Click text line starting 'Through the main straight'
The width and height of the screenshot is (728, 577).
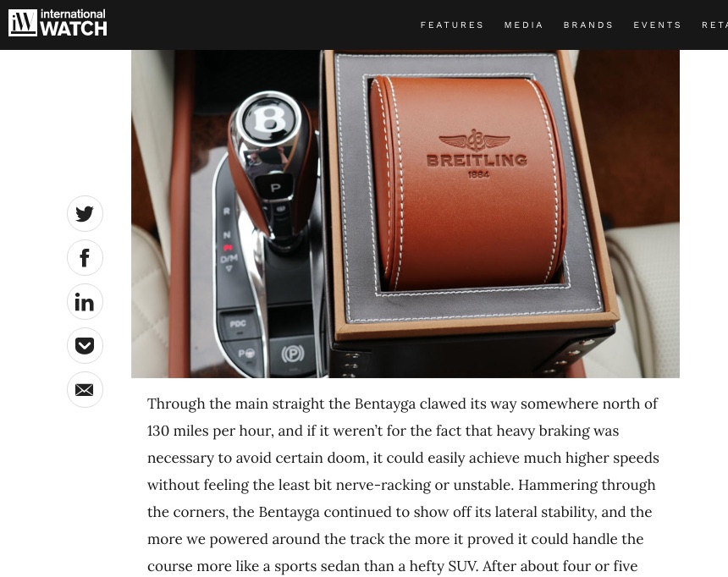(x=402, y=404)
